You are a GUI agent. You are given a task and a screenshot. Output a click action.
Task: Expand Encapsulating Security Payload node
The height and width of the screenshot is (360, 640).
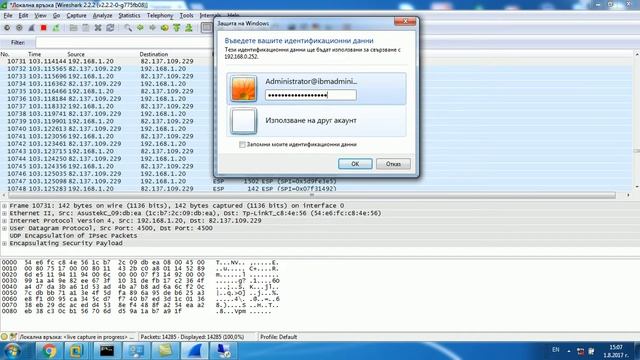click(4, 243)
